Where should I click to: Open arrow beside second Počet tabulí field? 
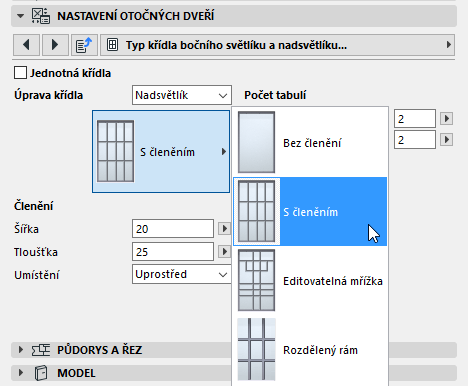(x=447, y=140)
